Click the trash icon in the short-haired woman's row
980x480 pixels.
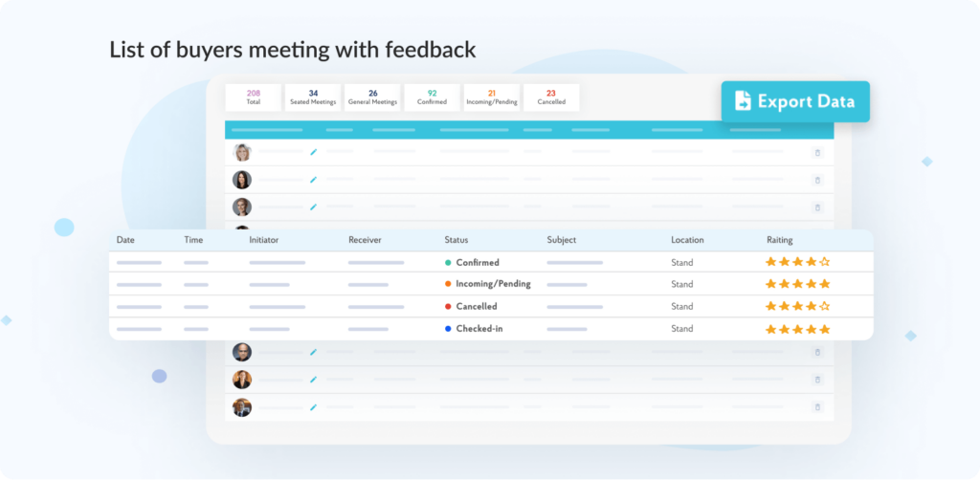[817, 207]
